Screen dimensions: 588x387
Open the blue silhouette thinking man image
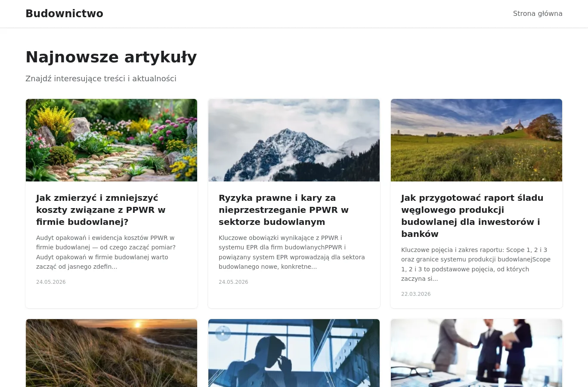pos(294,353)
